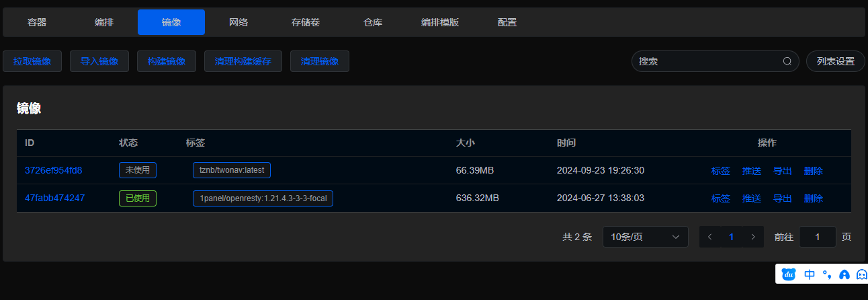Open the 10条/页 page size dropdown
868x300 pixels.
[645, 237]
